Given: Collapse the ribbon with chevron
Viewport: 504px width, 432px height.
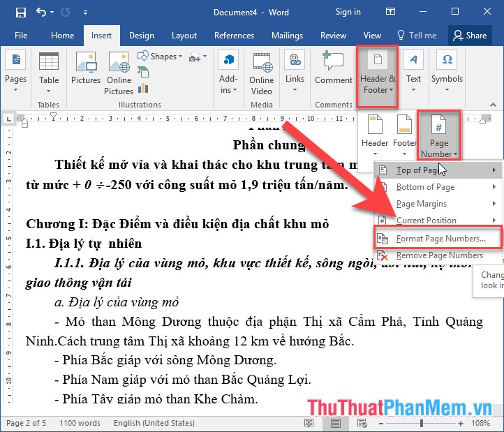Looking at the screenshot, I should tap(493, 105).
